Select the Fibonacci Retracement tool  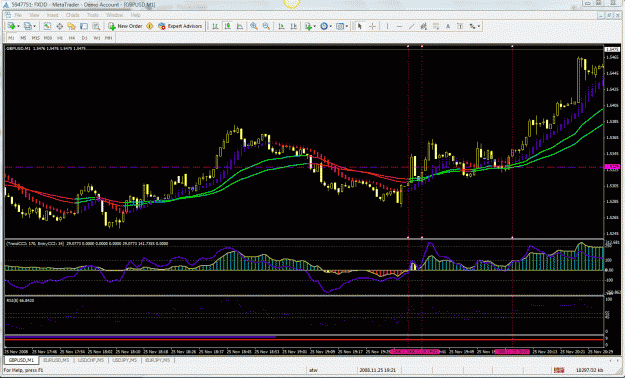pos(436,26)
